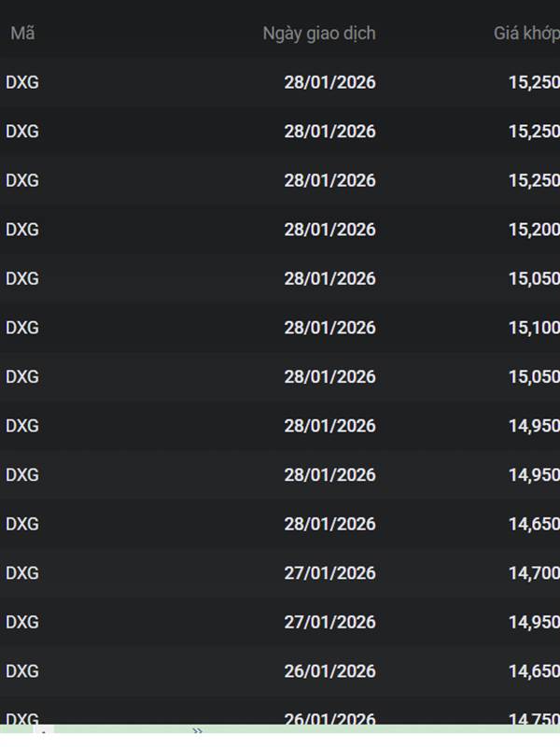Image resolution: width=560 pixels, height=747 pixels.
Task: Open the DXG ticker in the topmost row
Action: point(22,82)
